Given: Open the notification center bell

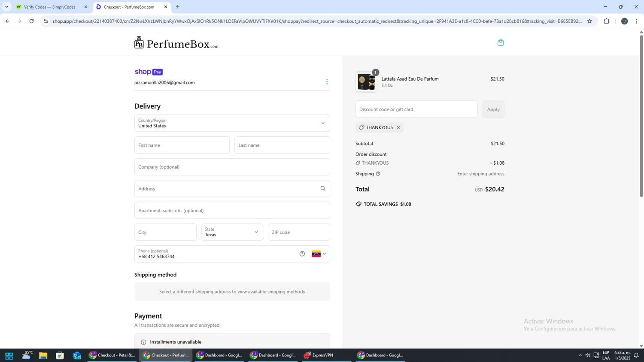Looking at the screenshot, I should coord(636,355).
